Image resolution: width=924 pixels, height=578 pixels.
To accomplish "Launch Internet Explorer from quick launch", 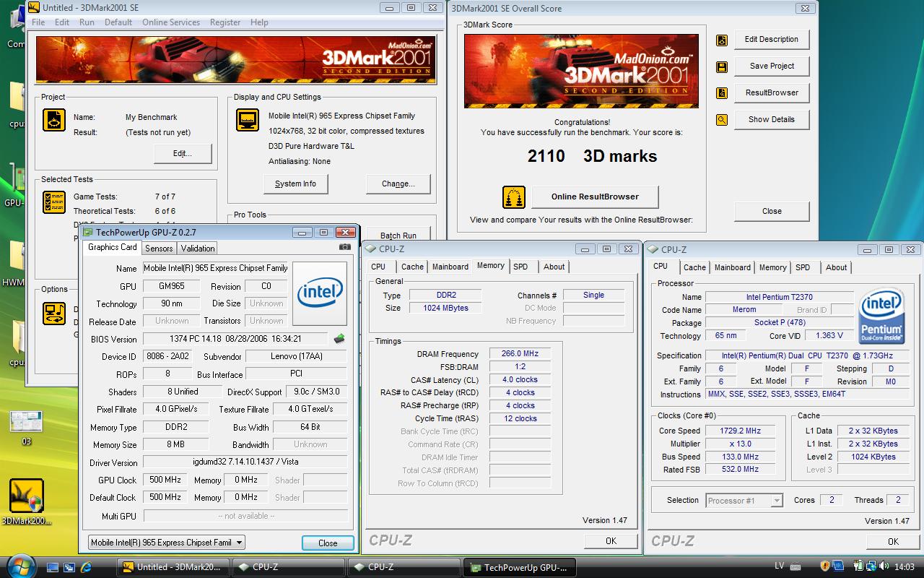I will click(x=86, y=567).
